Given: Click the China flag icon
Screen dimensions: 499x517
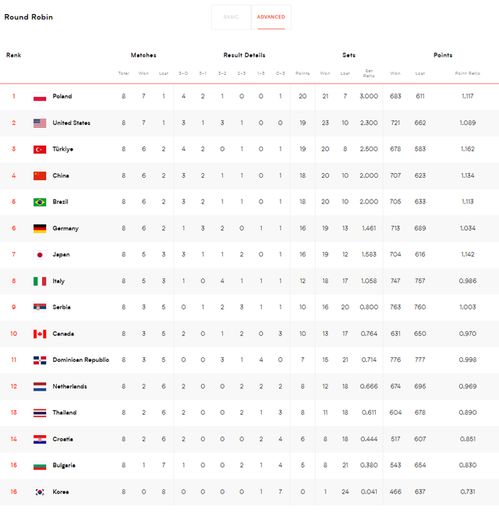Looking at the screenshot, I should [x=40, y=176].
